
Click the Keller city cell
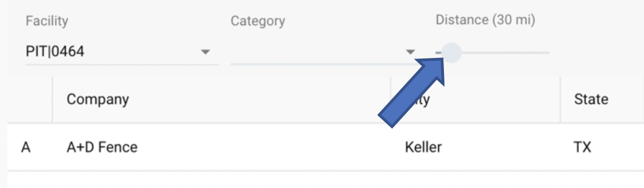coord(423,147)
